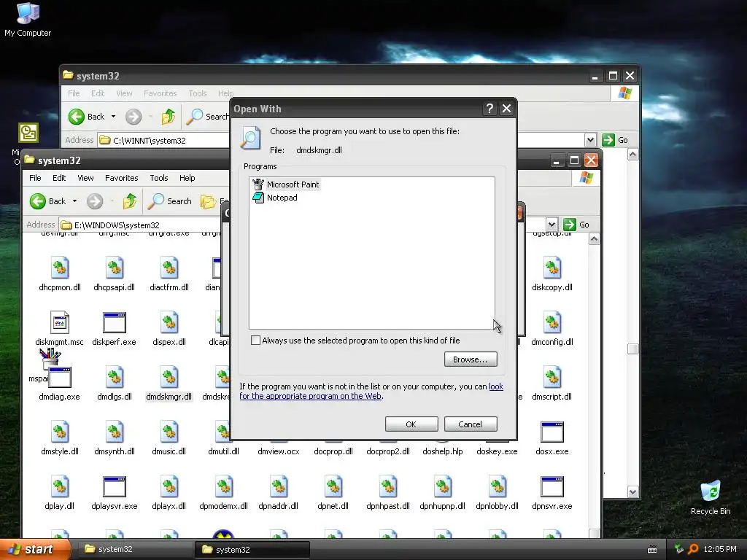Switch to first system32 taskbar button
This screenshot has width=747, height=560.
[x=135, y=549]
